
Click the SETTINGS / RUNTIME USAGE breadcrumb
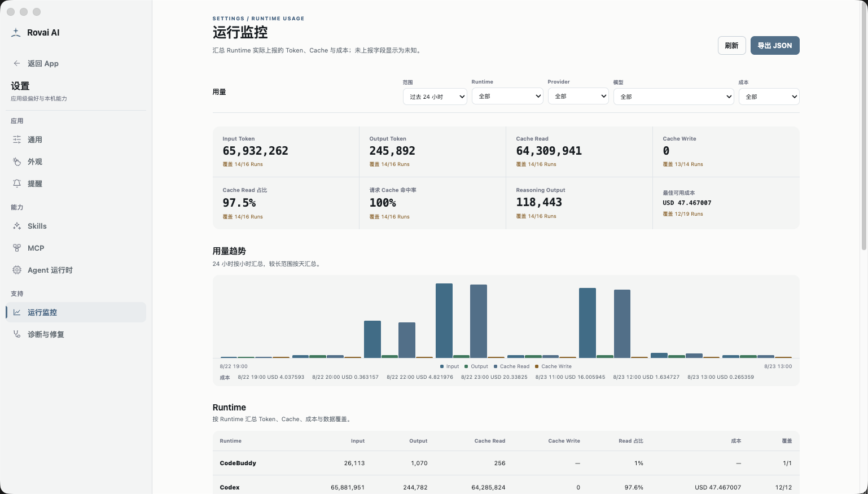[x=258, y=19]
